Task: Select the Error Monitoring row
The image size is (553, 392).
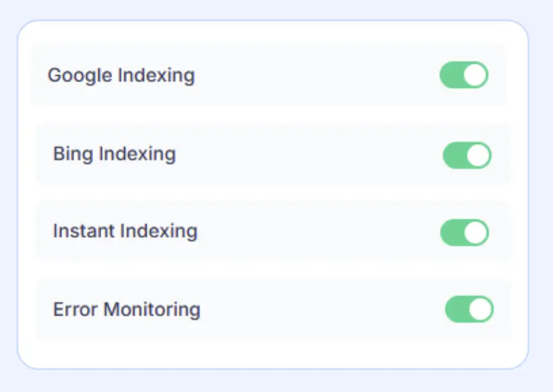Action: click(x=270, y=310)
